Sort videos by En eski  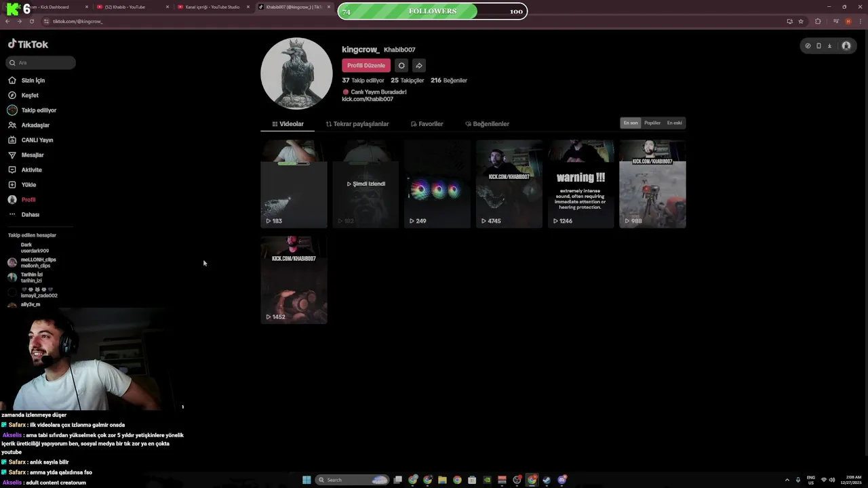[674, 123]
